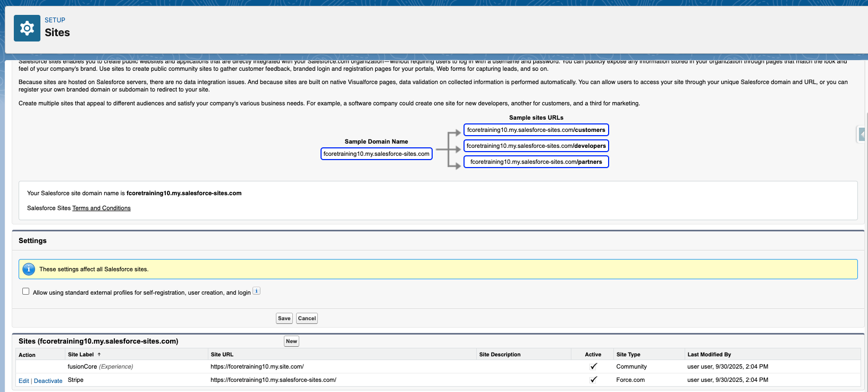Click the Sites page title

click(x=57, y=32)
